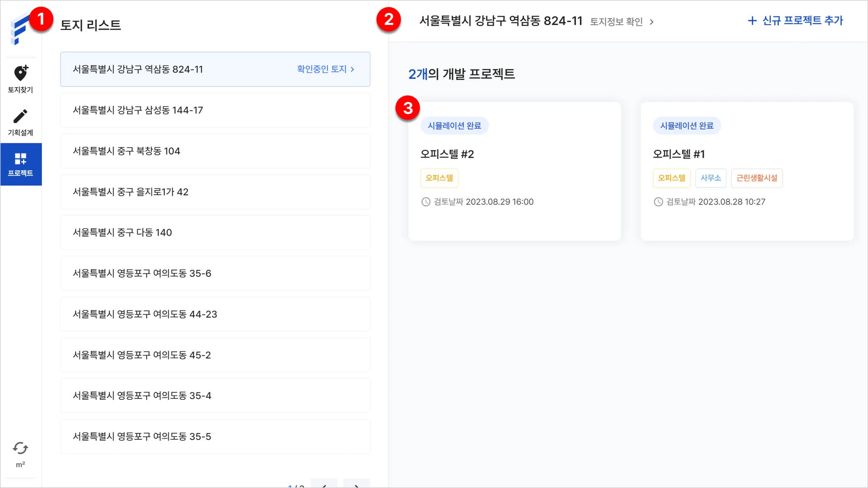
Task: Open the 프로젝트 grid icon
Action: [x=20, y=159]
